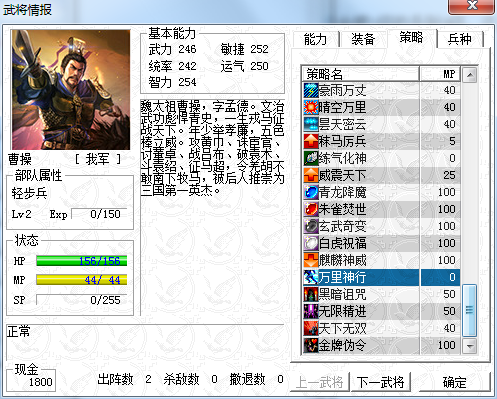Switch to the 能力 tab
Viewport: 497px width, 399px height.
pyautogui.click(x=315, y=39)
